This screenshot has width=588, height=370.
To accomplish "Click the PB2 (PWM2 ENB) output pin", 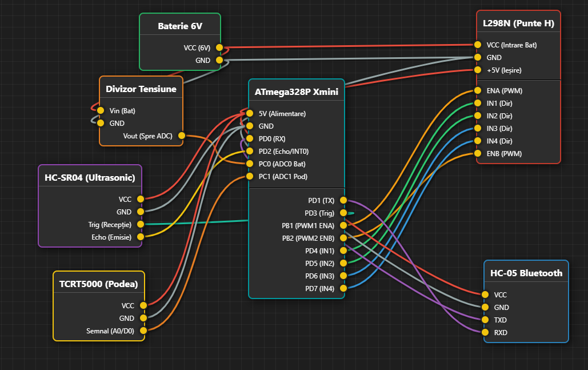I will pos(343,238).
